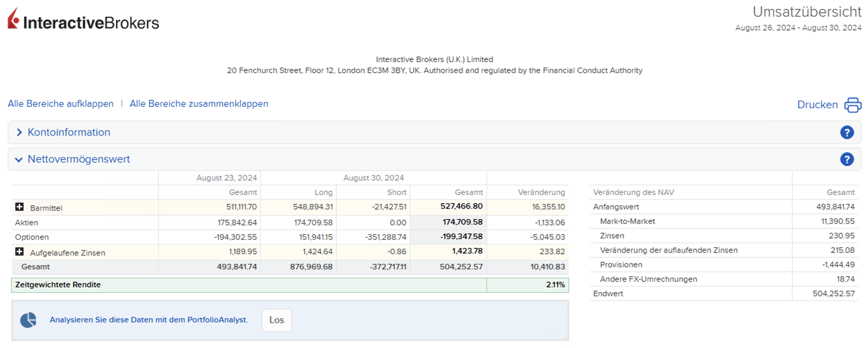Open help for Kontoinformation section
The height and width of the screenshot is (348, 868).
coord(847,132)
